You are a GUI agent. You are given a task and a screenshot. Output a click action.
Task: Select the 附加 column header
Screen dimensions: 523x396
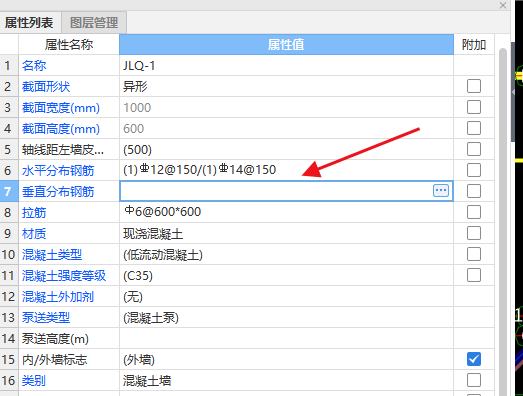point(474,44)
